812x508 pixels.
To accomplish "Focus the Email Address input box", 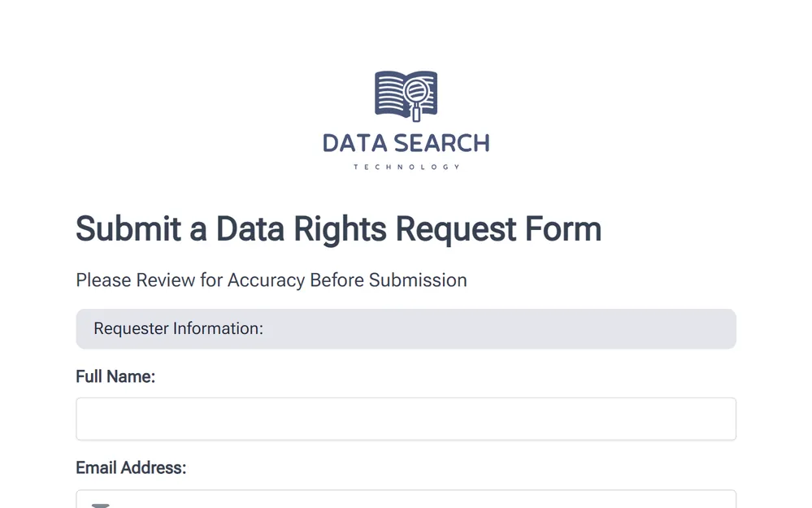I will pyautogui.click(x=406, y=500).
